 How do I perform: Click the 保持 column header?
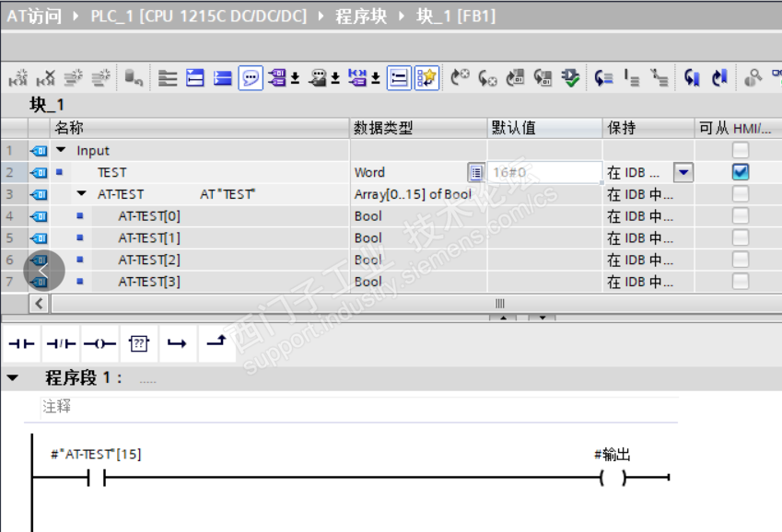[648, 128]
